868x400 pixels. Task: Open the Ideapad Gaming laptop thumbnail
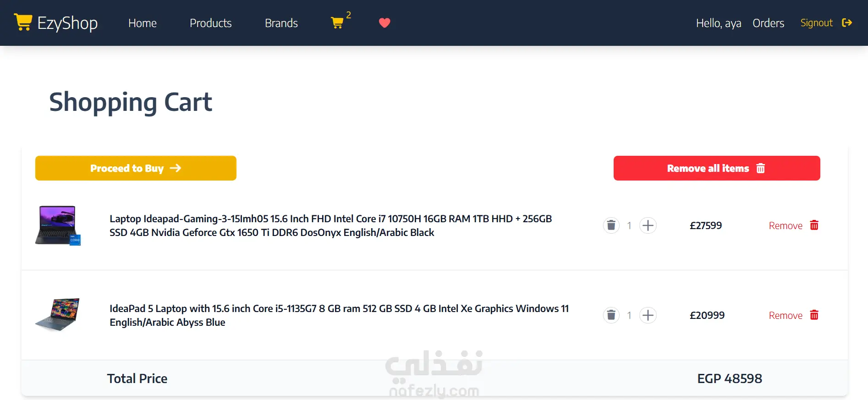click(x=58, y=225)
